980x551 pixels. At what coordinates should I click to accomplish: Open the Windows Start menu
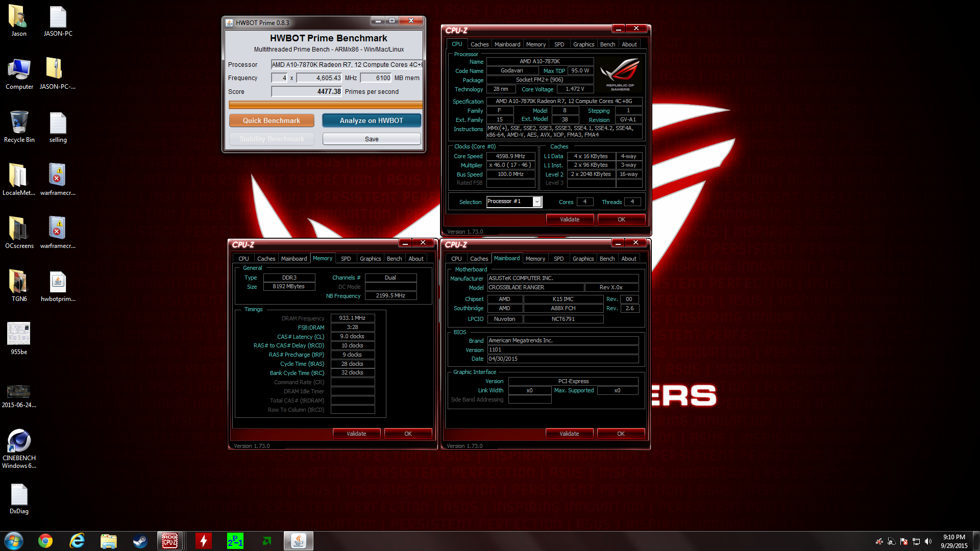(x=14, y=541)
